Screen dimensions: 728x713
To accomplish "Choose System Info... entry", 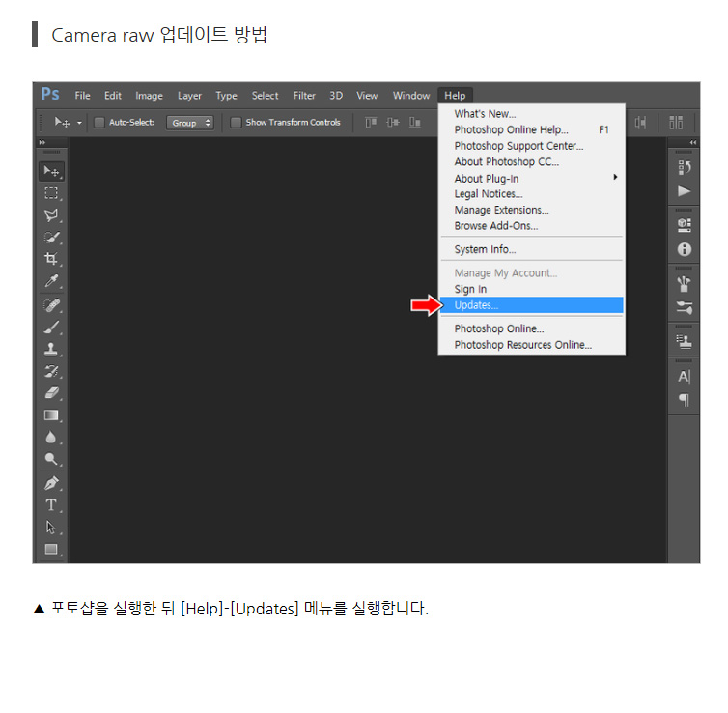I will pyautogui.click(x=532, y=249).
